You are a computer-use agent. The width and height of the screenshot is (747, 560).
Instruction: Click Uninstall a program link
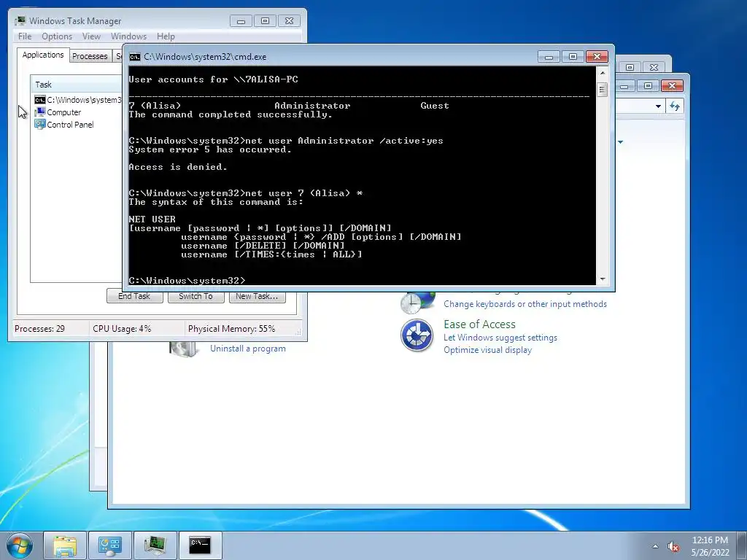point(248,349)
